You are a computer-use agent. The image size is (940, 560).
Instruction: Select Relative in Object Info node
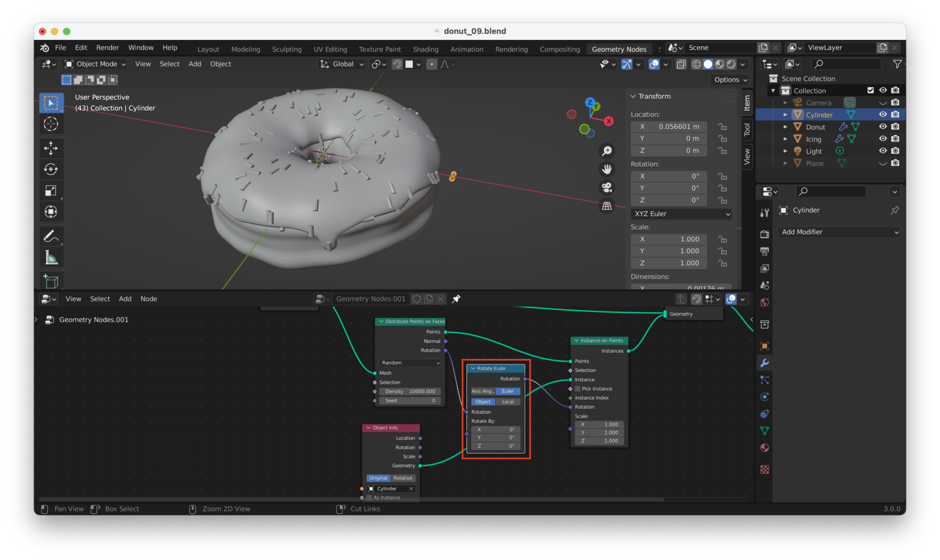coord(403,478)
